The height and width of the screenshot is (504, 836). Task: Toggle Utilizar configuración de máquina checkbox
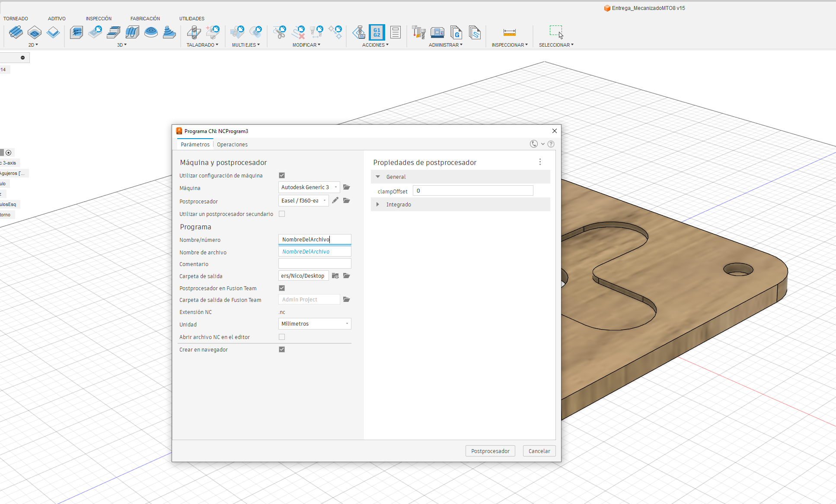[282, 175]
